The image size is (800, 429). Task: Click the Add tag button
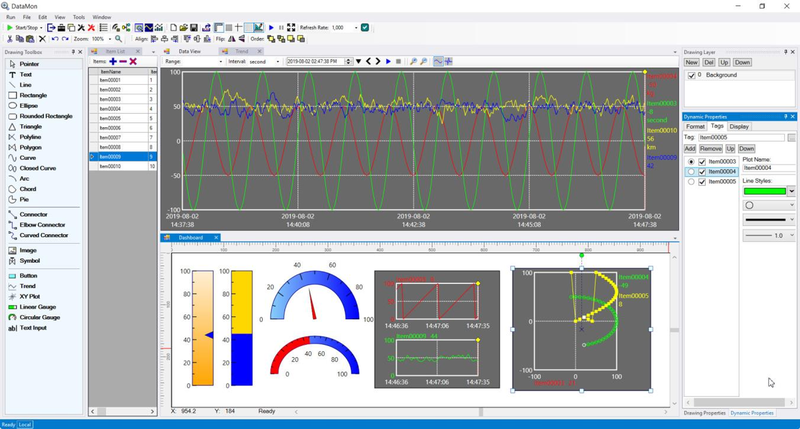coord(690,148)
